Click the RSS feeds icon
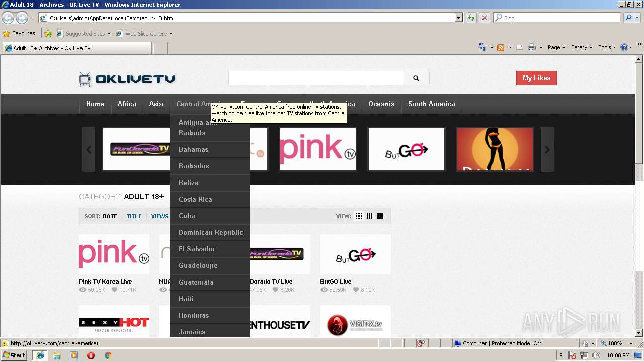The width and height of the screenshot is (644, 362). click(501, 47)
